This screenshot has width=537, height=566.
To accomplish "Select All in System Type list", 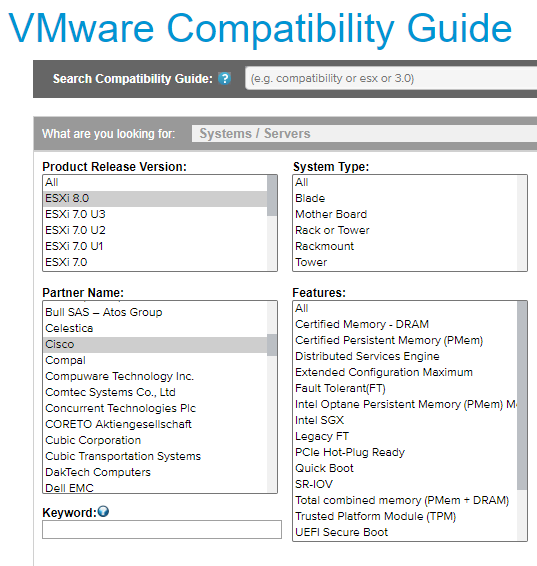I will point(405,183).
